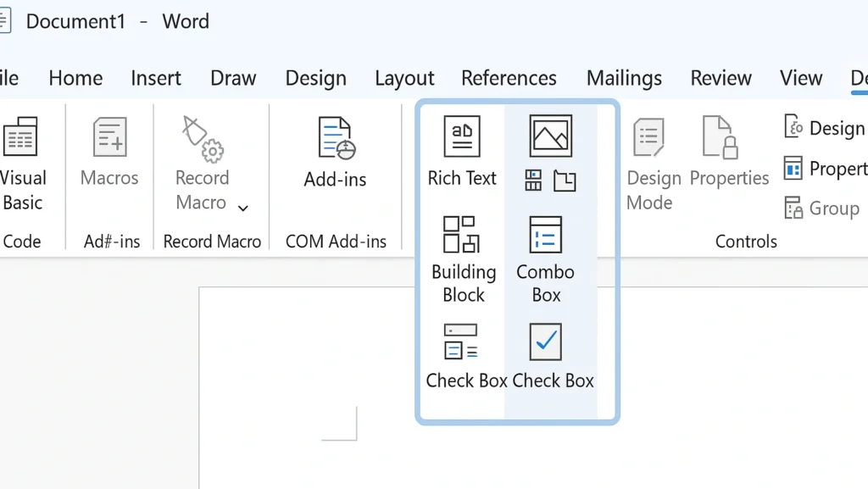Insert a Check Box content control
Image resolution: width=868 pixels, height=489 pixels.
click(x=545, y=342)
